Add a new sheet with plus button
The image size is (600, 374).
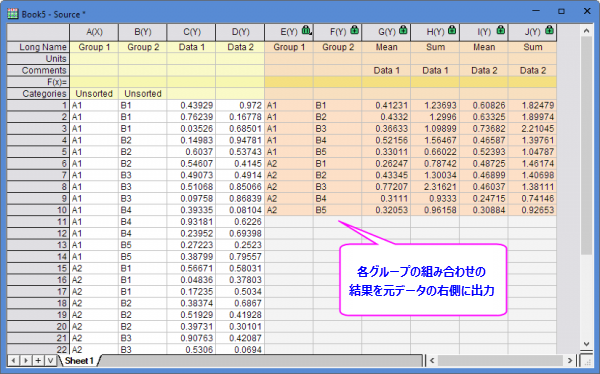click(x=38, y=360)
